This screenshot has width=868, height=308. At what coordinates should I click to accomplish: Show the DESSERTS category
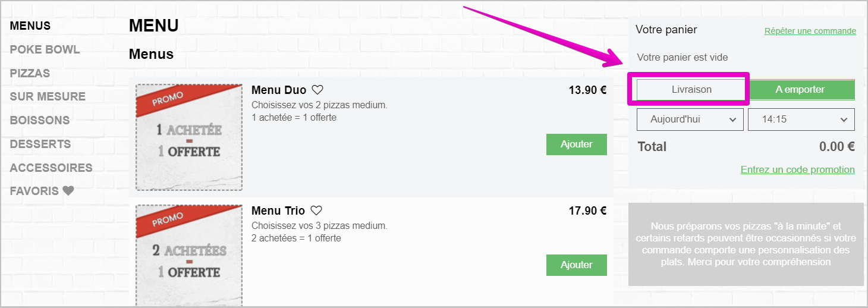40,144
